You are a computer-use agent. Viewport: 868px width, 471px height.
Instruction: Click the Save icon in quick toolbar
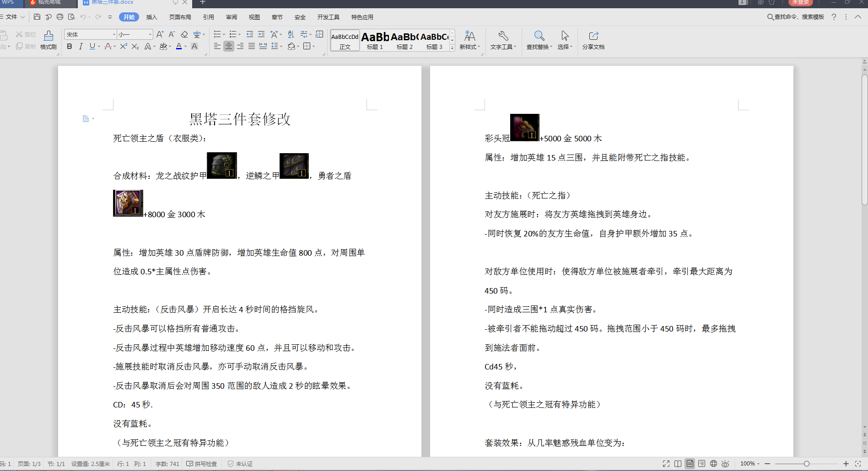[x=37, y=17]
